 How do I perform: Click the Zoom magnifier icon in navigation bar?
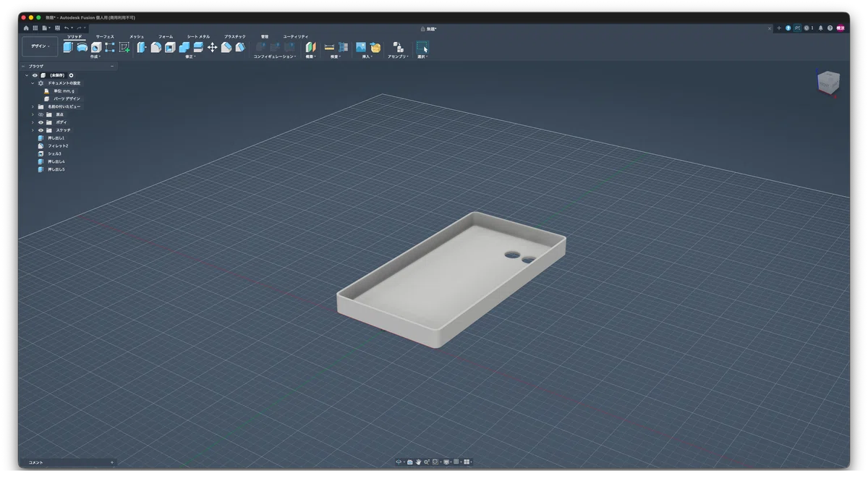(427, 462)
